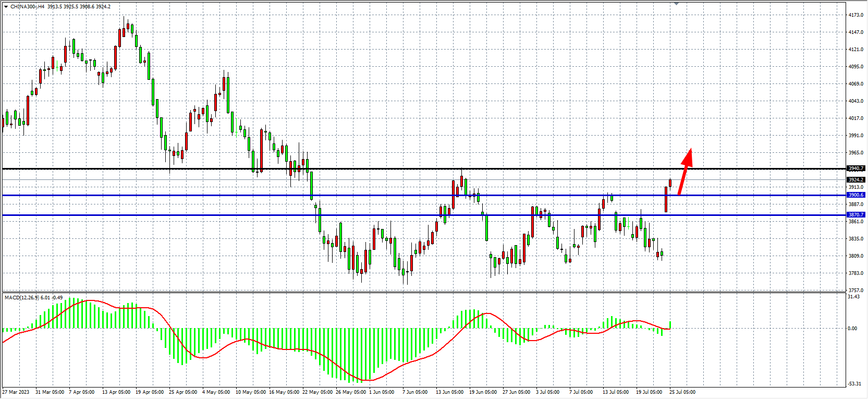
Task: Select the lower blue horizontal line at 3870.7
Action: (261, 215)
